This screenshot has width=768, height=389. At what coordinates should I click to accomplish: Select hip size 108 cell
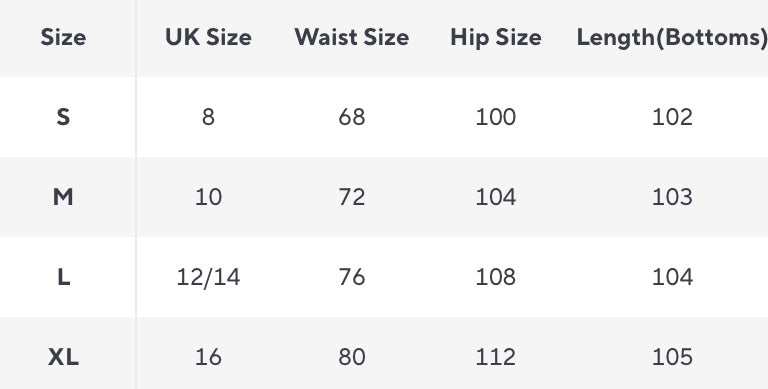point(496,277)
